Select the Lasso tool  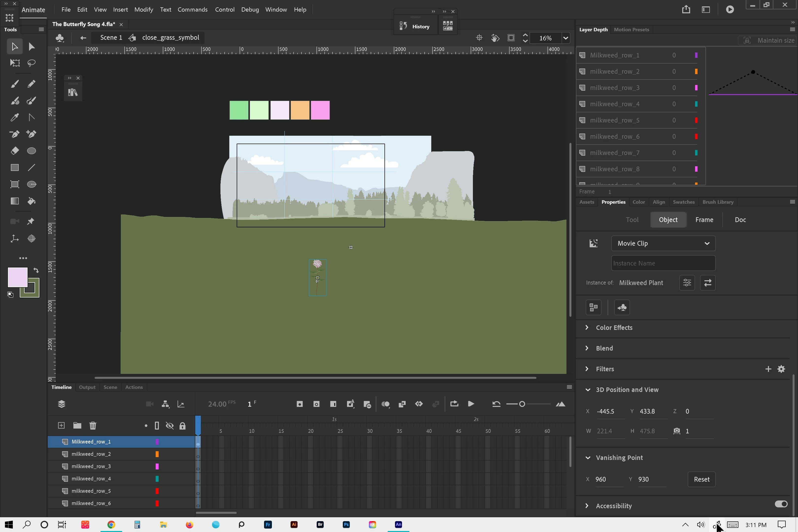click(32, 63)
